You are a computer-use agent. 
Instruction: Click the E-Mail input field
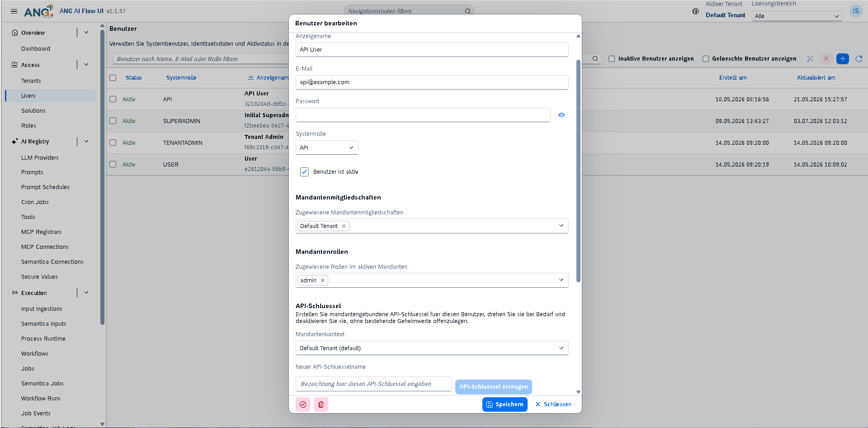point(432,82)
